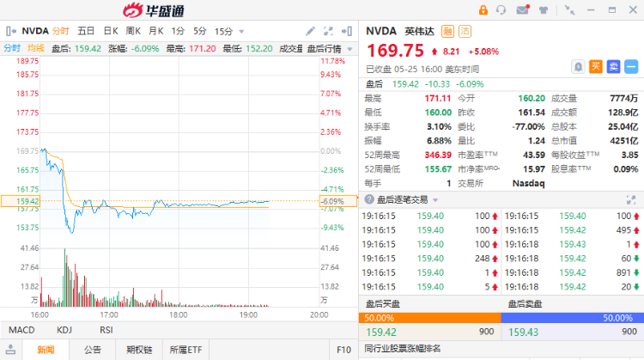Click the orange lock trade-unlock icon
The width and height of the screenshot is (644, 360).
tap(483, 9)
